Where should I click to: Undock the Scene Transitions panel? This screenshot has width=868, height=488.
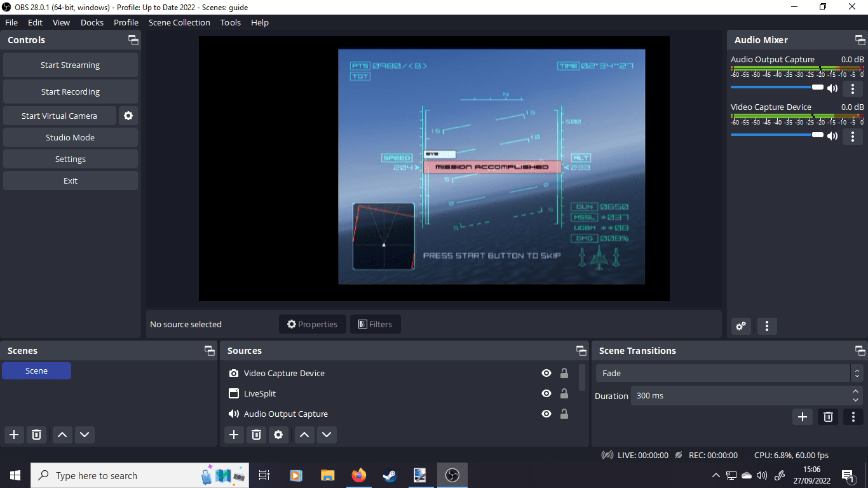point(860,351)
